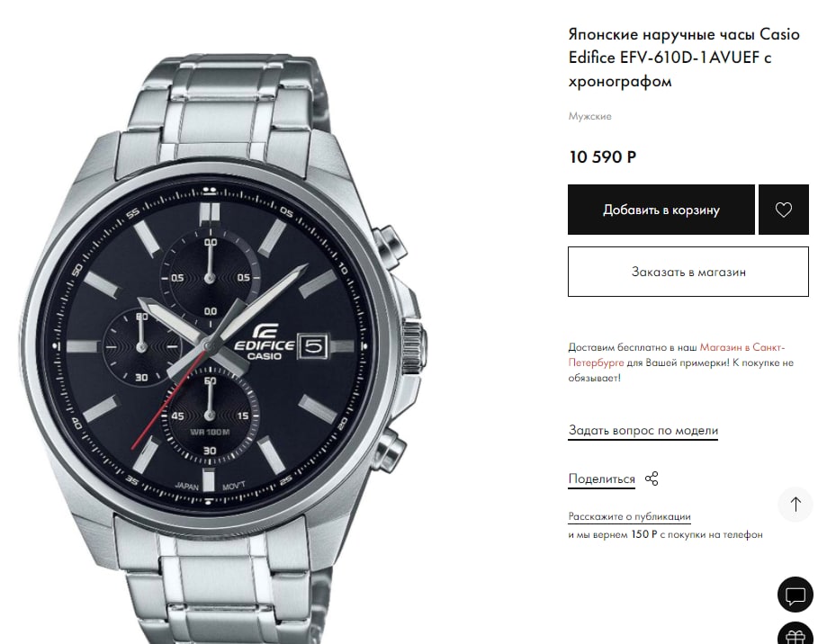Open Магазин в Санкт-Петербурге link
The width and height of the screenshot is (818, 644).
pos(677,354)
